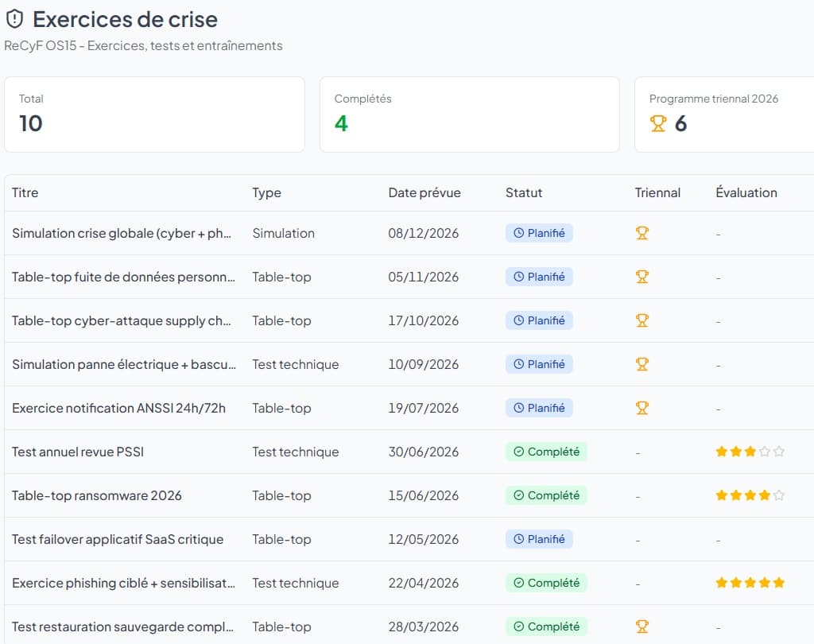
Task: Open the Test annuel revue PSSI entry
Action: [78, 452]
